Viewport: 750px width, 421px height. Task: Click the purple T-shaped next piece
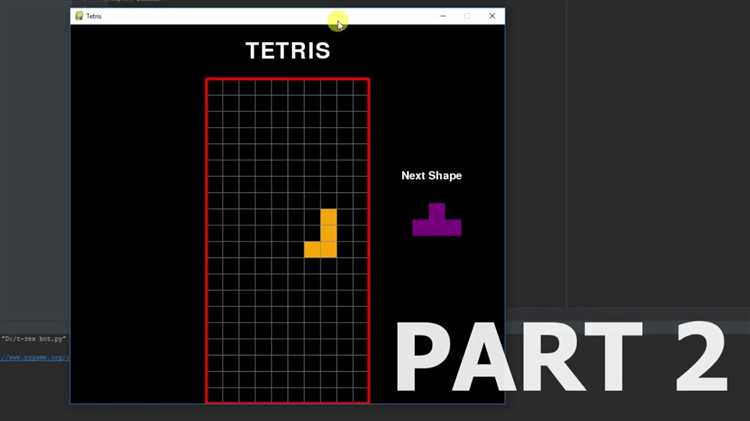437,220
